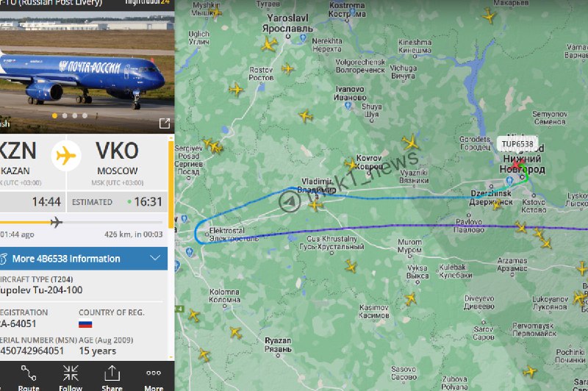Show second photo via carousel dot

tap(65, 116)
